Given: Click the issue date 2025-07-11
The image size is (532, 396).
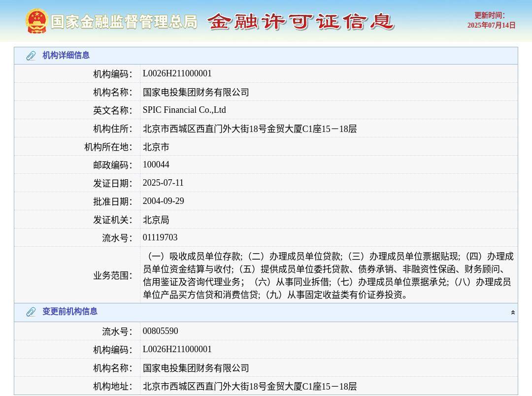Looking at the screenshot, I should coord(163,183).
